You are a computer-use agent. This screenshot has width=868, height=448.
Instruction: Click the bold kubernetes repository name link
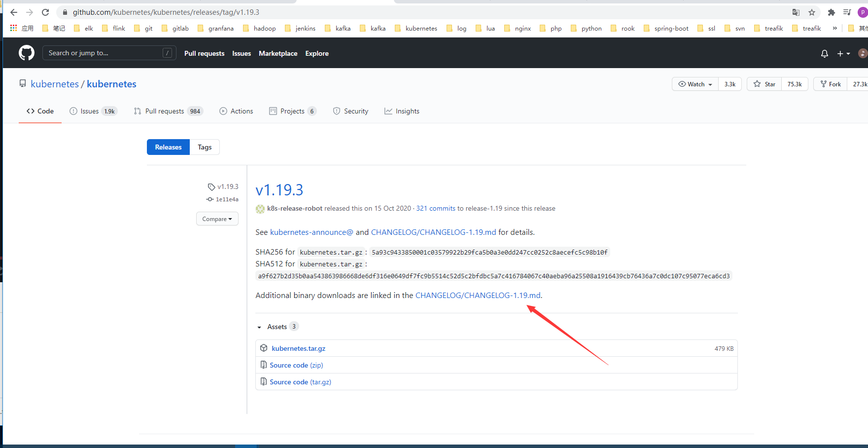(111, 84)
